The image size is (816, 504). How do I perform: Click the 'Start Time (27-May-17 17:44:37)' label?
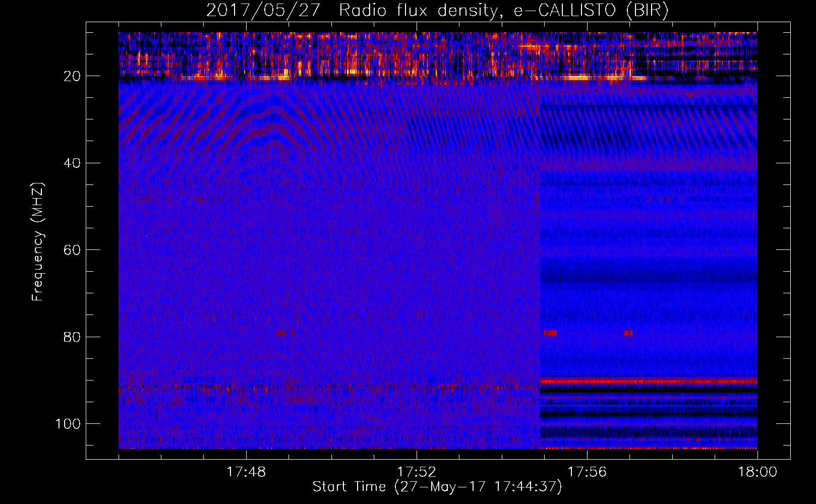pyautogui.click(x=437, y=487)
